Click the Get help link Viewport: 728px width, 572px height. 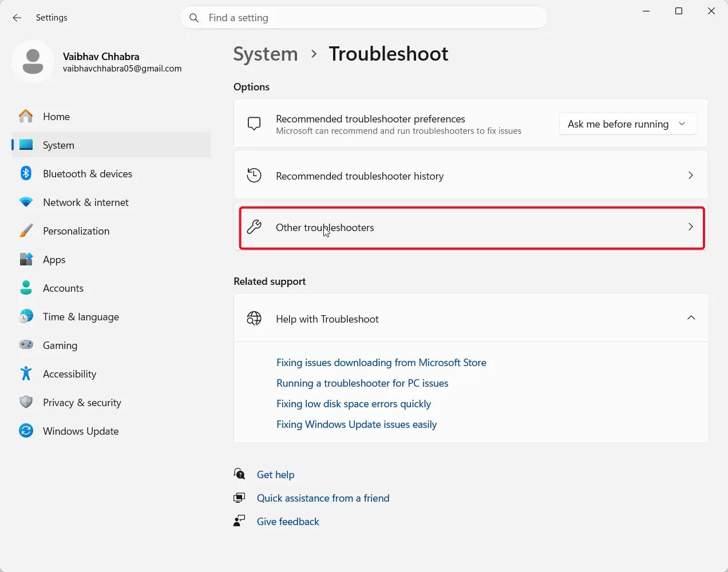pyautogui.click(x=275, y=475)
